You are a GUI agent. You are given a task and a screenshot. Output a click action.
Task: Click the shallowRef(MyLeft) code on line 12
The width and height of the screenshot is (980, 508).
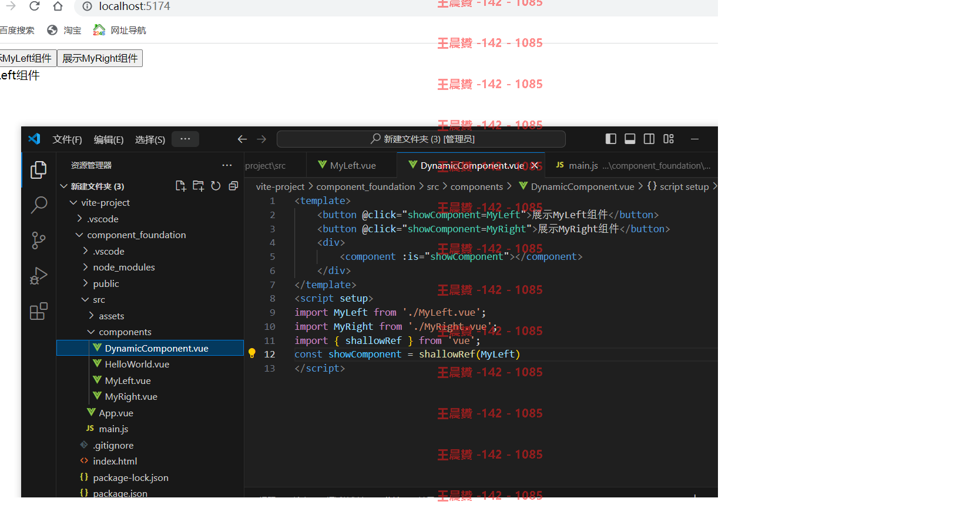(x=469, y=354)
